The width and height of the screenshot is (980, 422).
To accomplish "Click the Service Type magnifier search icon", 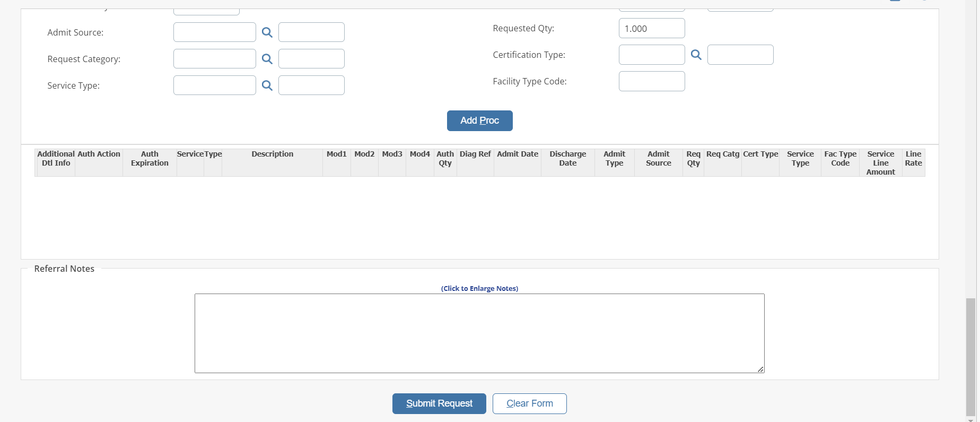I will (x=267, y=85).
